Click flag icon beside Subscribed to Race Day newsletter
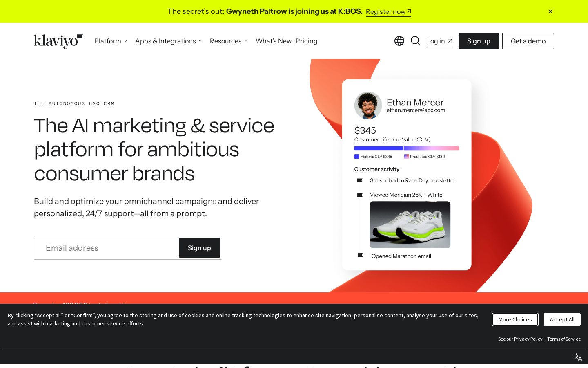The width and height of the screenshot is (588, 368). 360,180
